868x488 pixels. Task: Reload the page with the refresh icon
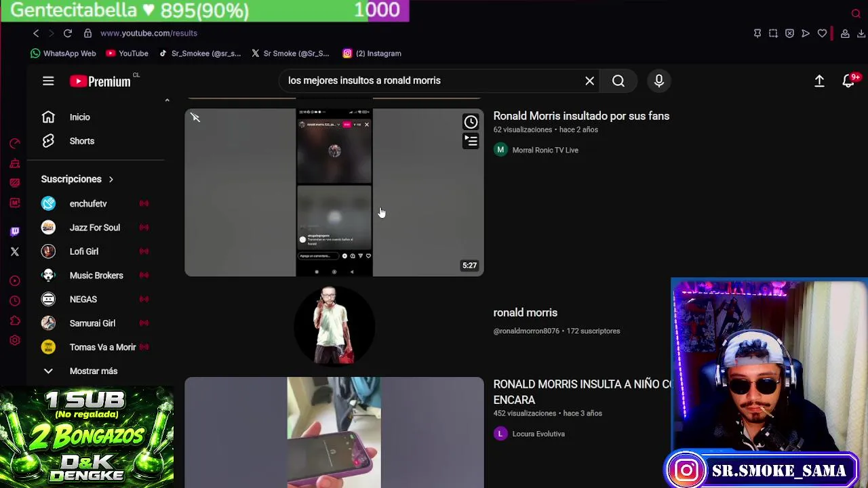68,33
